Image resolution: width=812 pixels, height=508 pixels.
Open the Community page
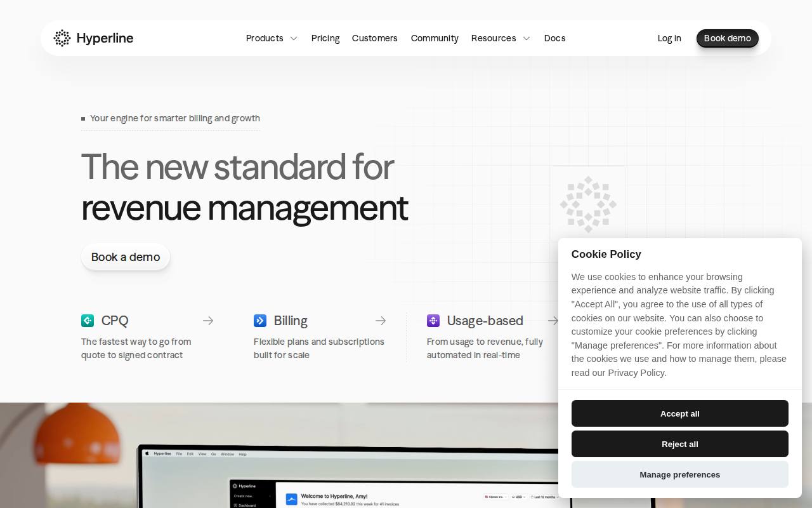pyautogui.click(x=435, y=38)
